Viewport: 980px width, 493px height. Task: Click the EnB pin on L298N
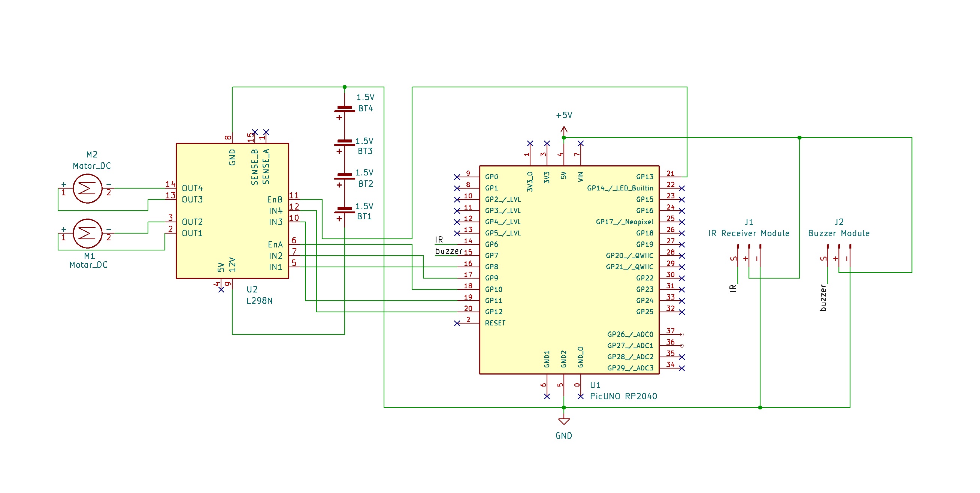click(x=275, y=199)
